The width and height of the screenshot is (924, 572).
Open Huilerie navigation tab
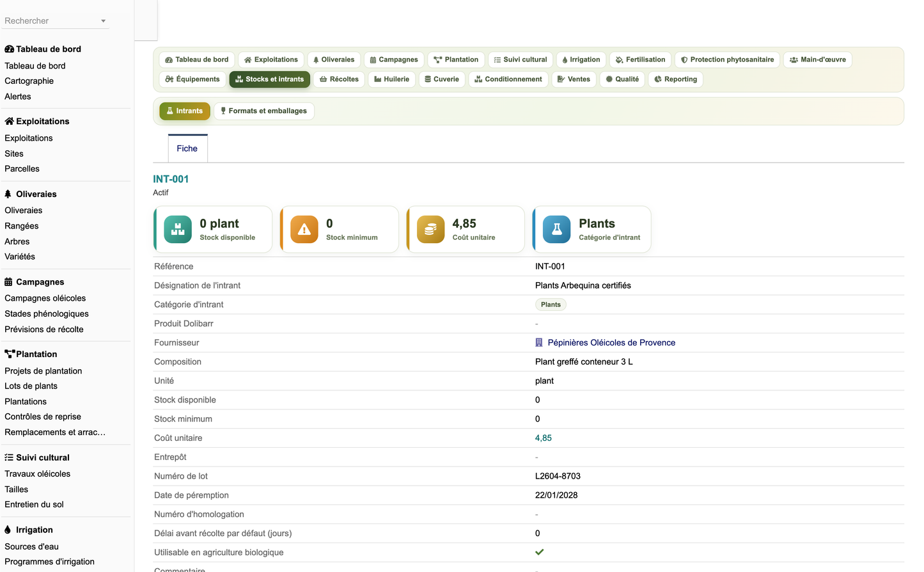392,79
